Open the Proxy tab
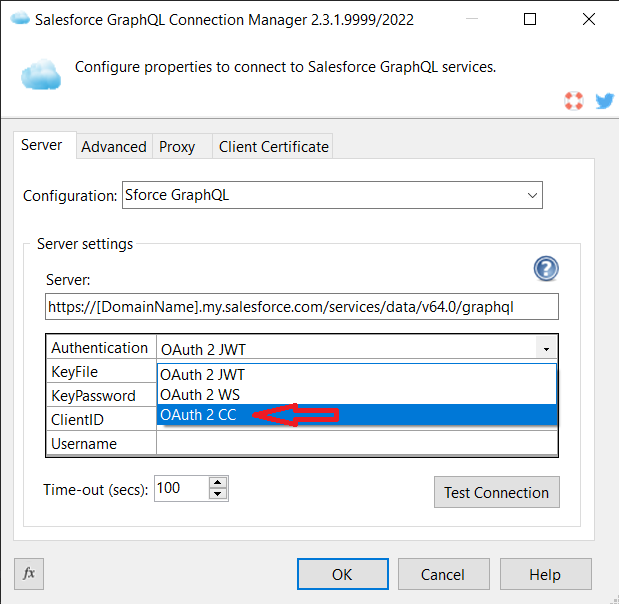The width and height of the screenshot is (619, 604). pyautogui.click(x=177, y=146)
